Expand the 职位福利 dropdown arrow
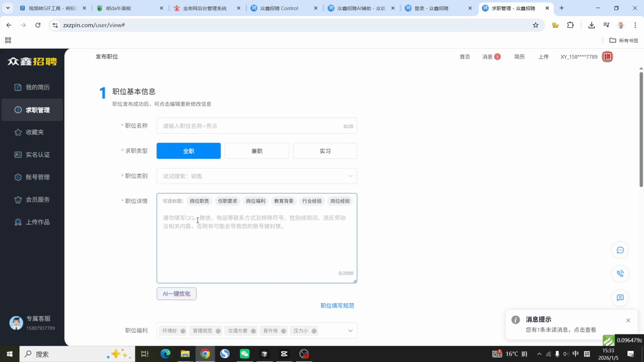 350,331
